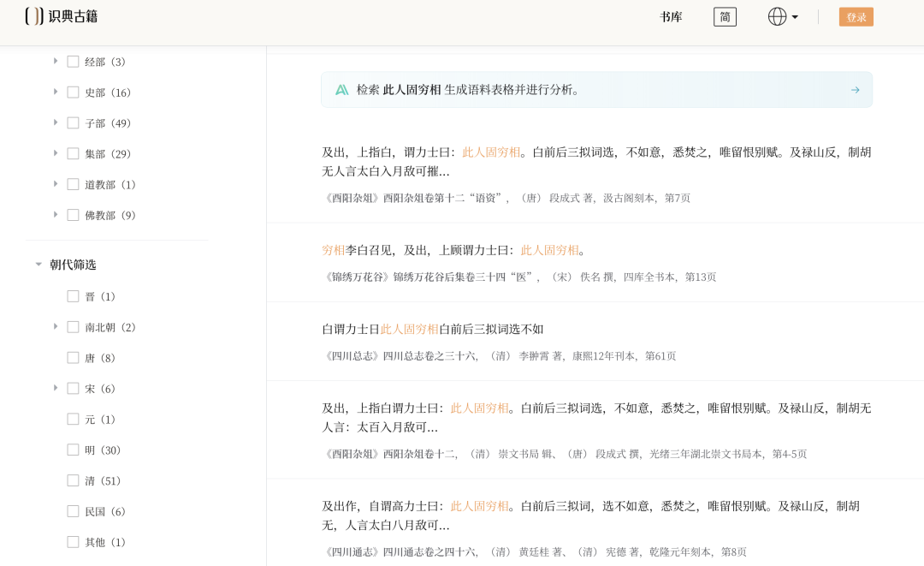Viewport: 924px width, 566px height.
Task: Expand the 佛教部 category tree
Action: coord(56,214)
